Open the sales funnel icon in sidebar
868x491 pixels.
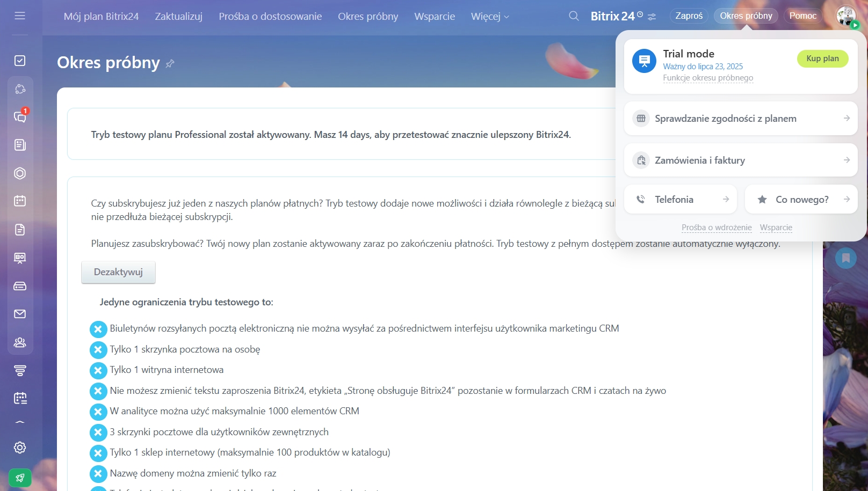[20, 370]
